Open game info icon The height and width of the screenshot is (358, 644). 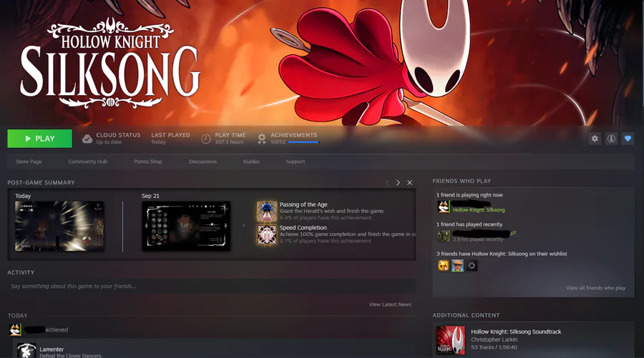611,139
